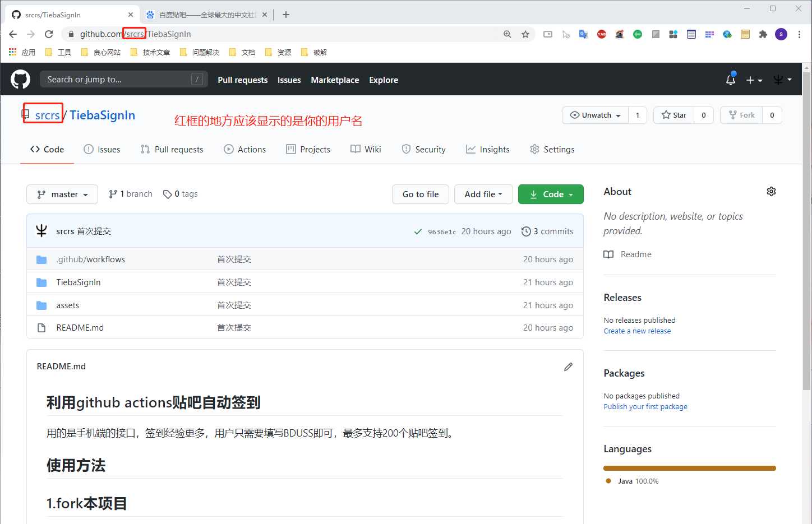Expand the Unwatch dropdown

595,115
